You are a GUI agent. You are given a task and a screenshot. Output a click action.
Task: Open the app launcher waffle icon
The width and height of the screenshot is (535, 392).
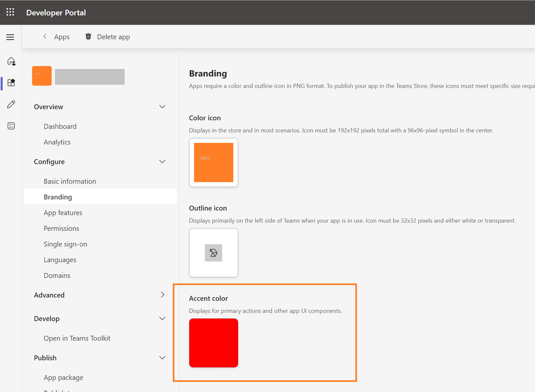(x=10, y=12)
